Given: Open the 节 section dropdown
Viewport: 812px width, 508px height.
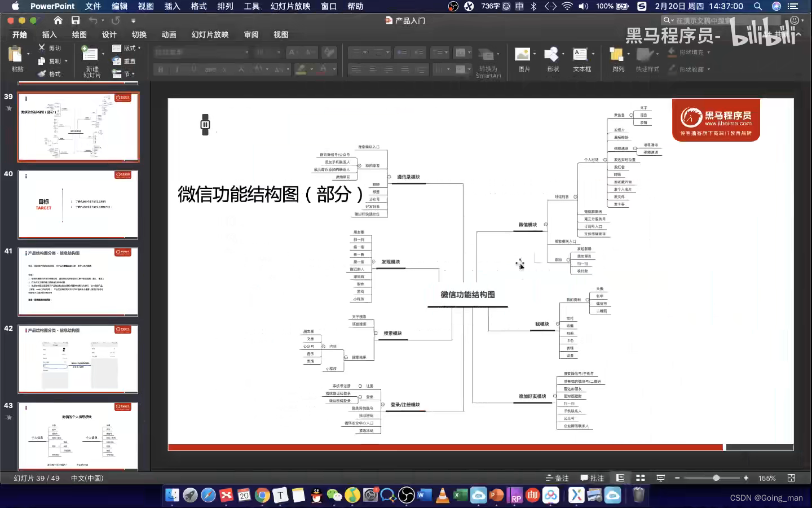Looking at the screenshot, I should [123, 74].
